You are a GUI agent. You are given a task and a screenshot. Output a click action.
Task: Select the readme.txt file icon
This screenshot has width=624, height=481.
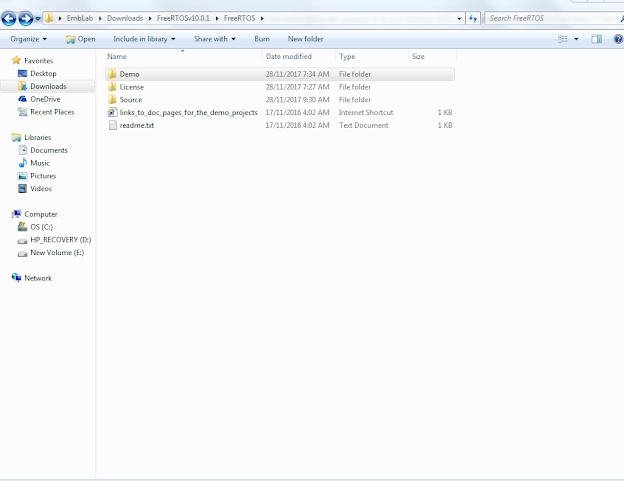(113, 125)
